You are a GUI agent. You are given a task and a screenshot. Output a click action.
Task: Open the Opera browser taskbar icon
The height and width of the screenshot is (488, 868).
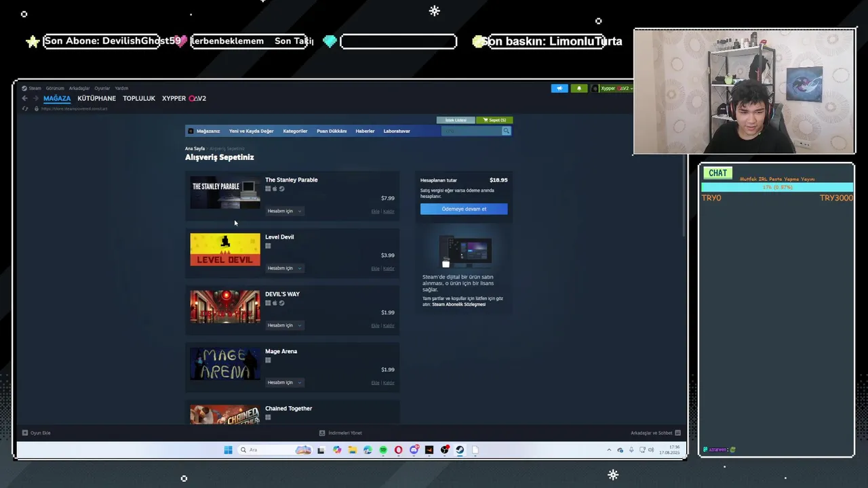[x=398, y=449]
